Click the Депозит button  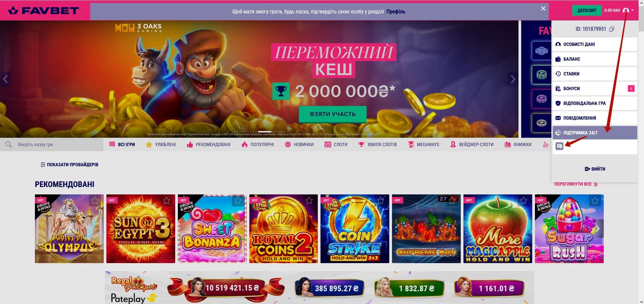(x=587, y=10)
